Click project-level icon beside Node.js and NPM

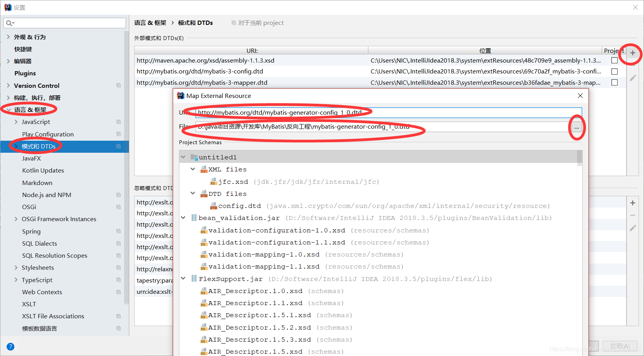coord(118,195)
